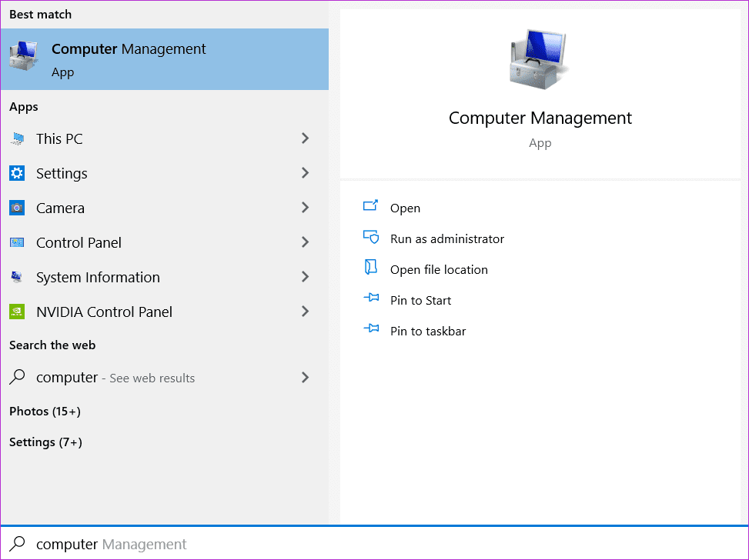This screenshot has height=560, width=749.
Task: Click the Settings gear icon
Action: [17, 173]
